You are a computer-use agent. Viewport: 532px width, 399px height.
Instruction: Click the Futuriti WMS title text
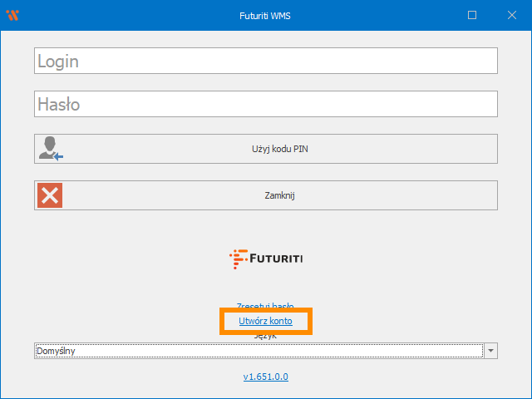265,15
